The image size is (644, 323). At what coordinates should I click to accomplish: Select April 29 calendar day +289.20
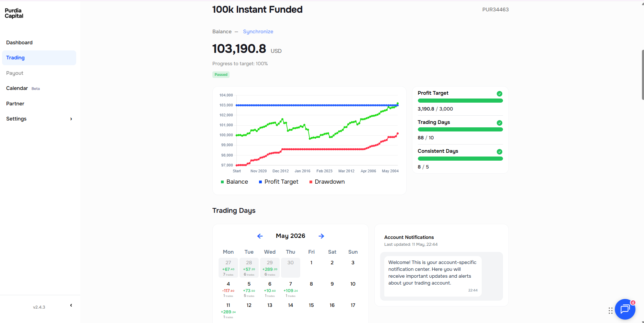(270, 268)
